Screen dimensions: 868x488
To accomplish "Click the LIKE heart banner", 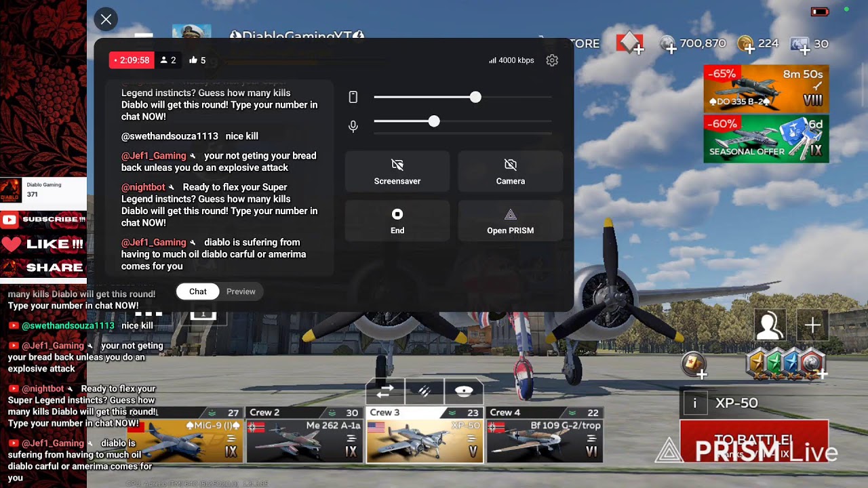I will pos(43,244).
